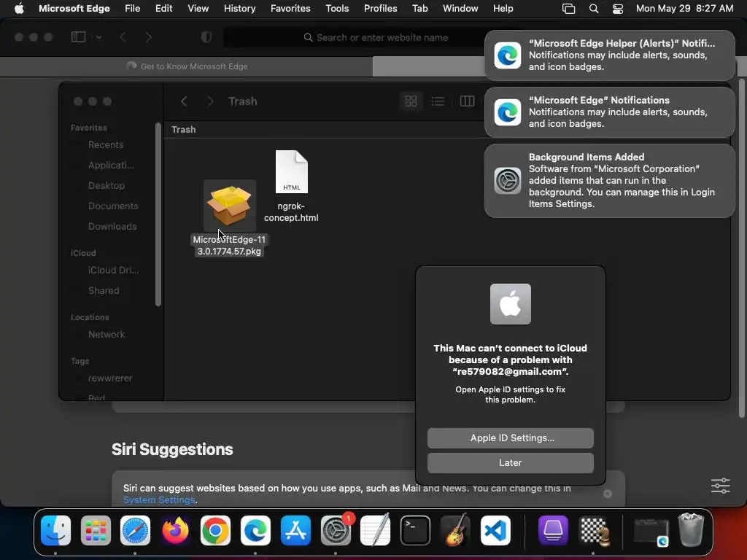Click Edge page vertical scrollbar
This screenshot has width=747, height=560.
click(741, 248)
